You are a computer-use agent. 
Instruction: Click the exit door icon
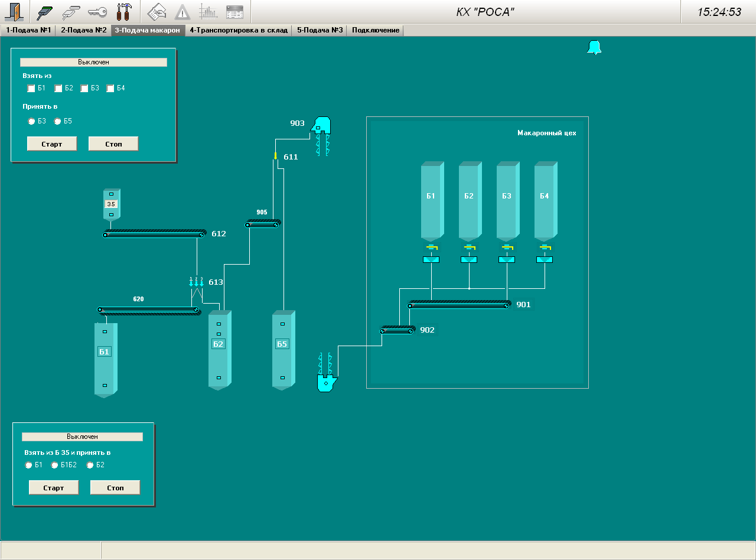tap(13, 12)
